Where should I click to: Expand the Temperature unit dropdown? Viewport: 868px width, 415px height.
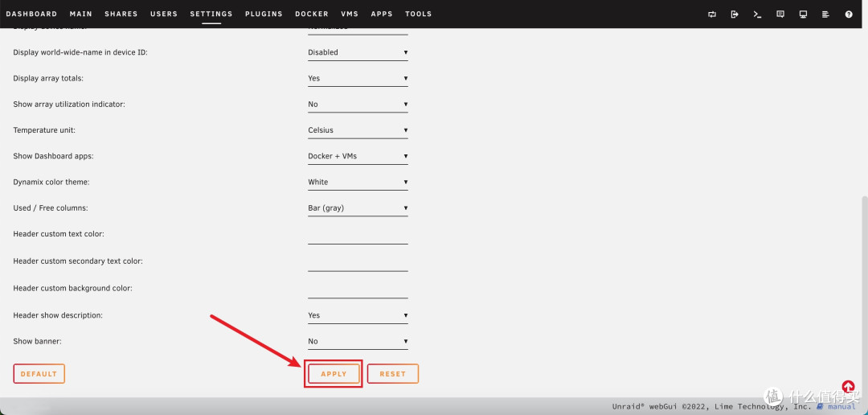(x=358, y=130)
